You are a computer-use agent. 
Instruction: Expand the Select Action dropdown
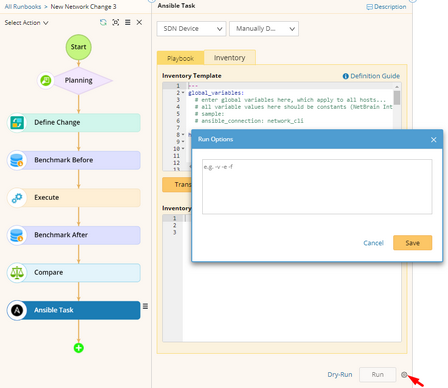click(26, 23)
